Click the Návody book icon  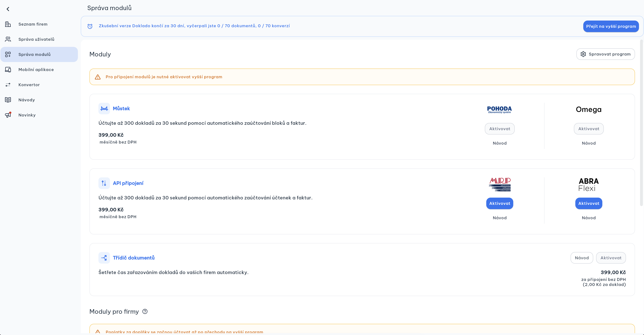8,100
